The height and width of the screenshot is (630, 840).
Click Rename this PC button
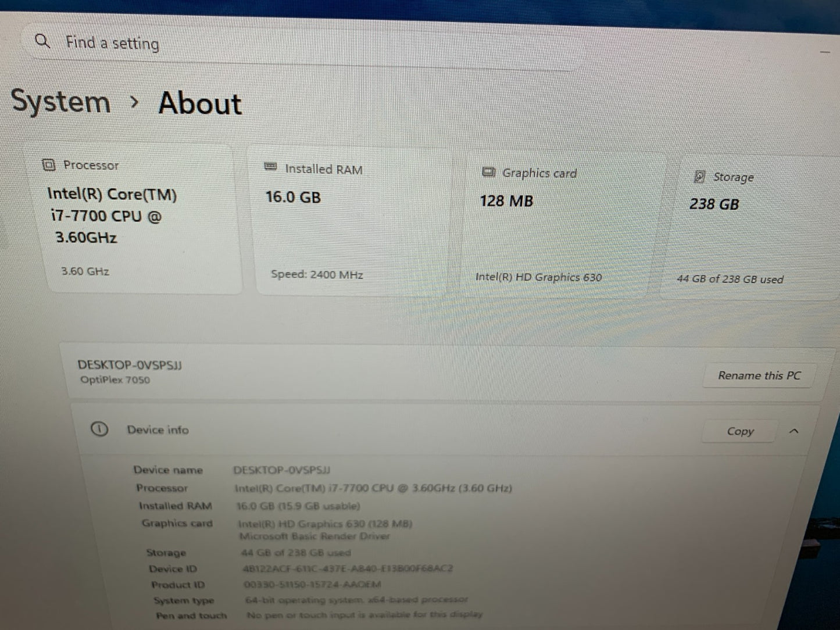coord(759,375)
